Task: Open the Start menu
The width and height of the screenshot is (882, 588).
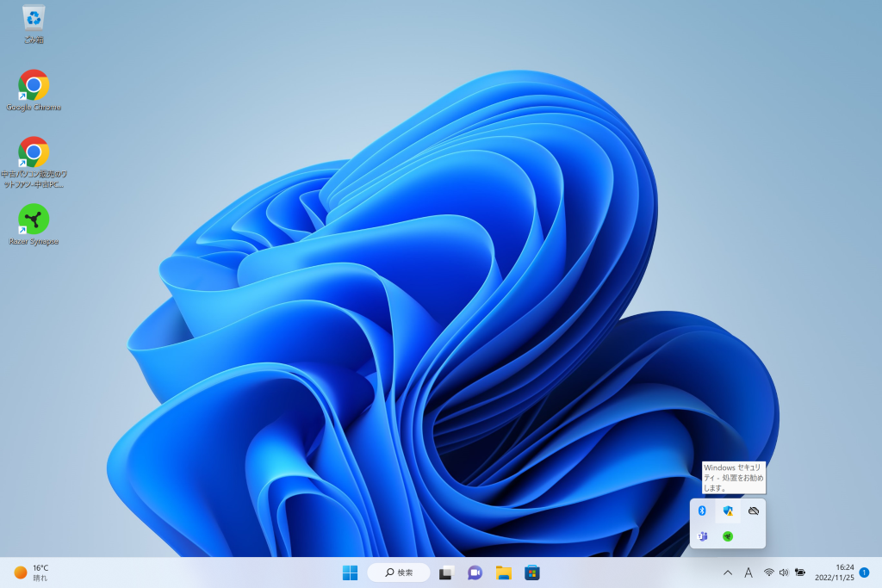Action: coord(350,573)
